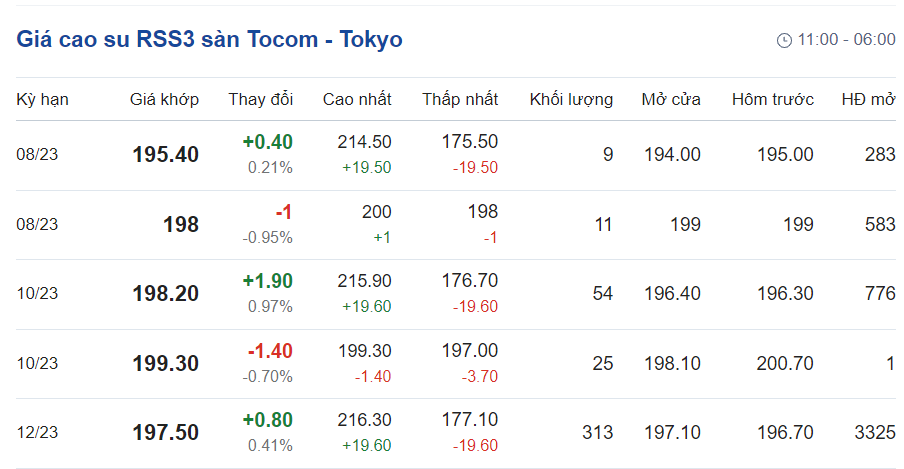904x469 pixels.
Task: Click the "Cao nhất" column header
Action: pos(357,99)
